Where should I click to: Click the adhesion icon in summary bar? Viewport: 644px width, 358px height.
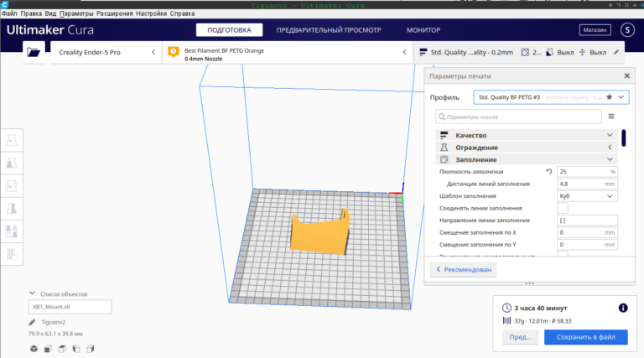[x=583, y=52]
